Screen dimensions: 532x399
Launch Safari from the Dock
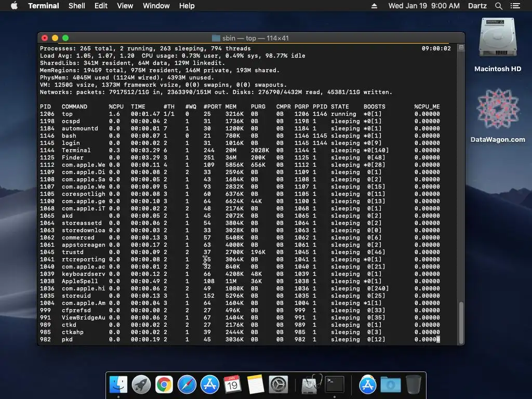point(187,384)
